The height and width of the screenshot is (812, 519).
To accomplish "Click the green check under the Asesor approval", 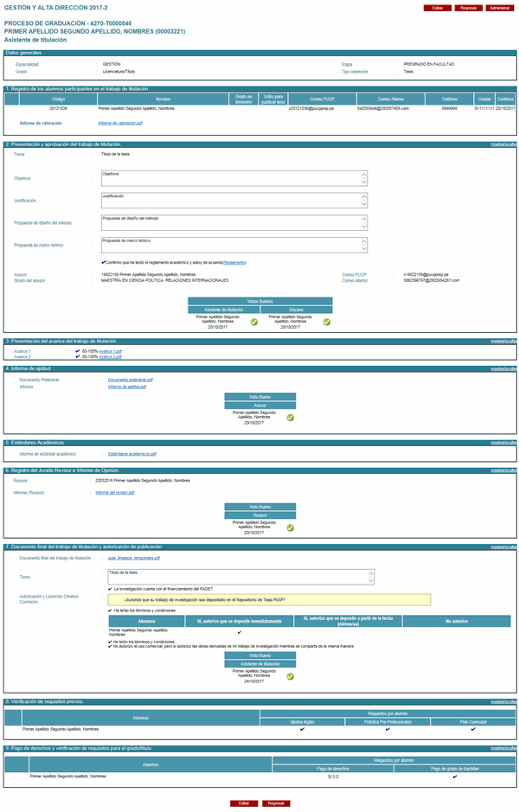I will [291, 418].
